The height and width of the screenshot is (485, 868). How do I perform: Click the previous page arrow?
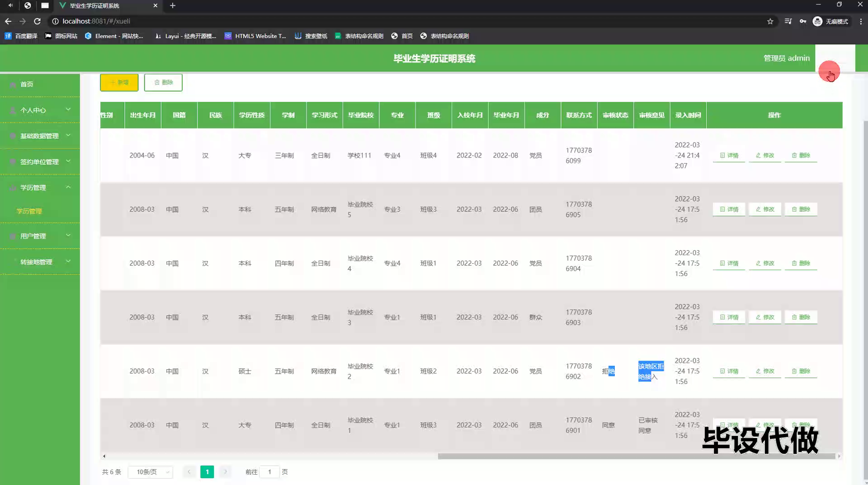pyautogui.click(x=189, y=472)
